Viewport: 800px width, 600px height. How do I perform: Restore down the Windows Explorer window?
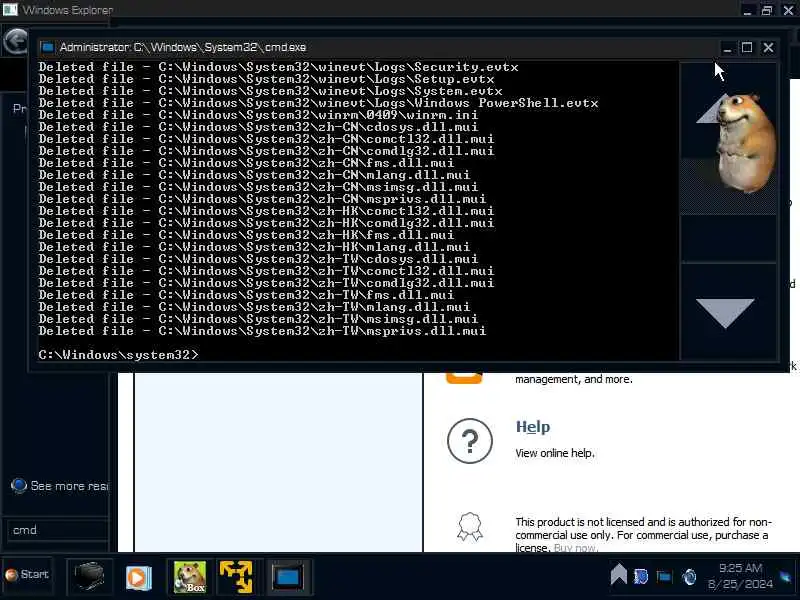(767, 10)
